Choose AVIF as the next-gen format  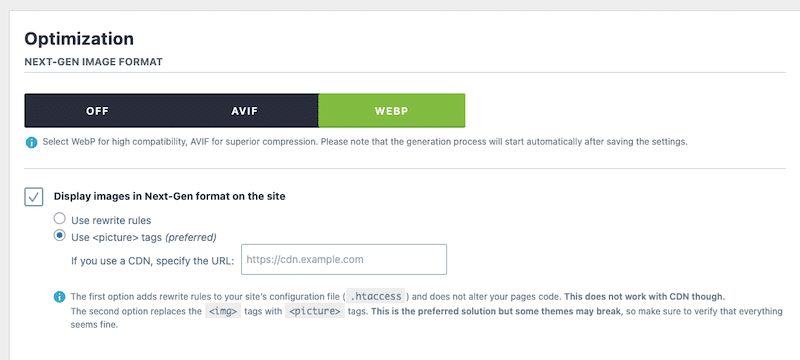(x=244, y=111)
